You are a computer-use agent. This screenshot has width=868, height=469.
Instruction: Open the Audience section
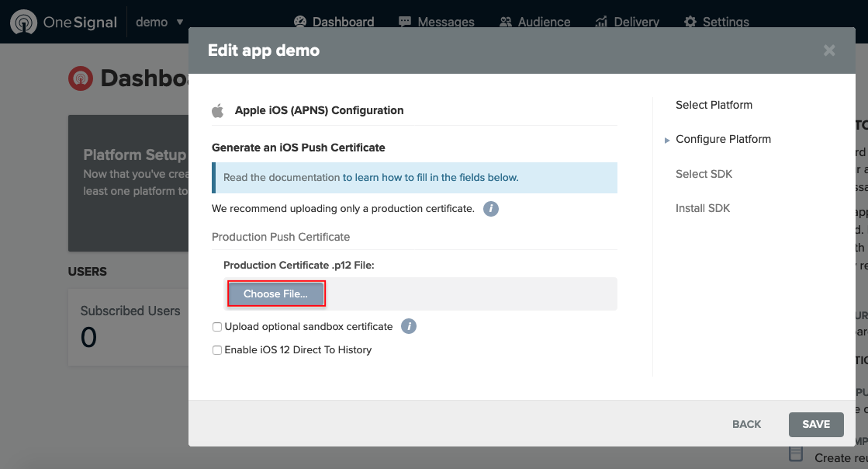[534, 23]
